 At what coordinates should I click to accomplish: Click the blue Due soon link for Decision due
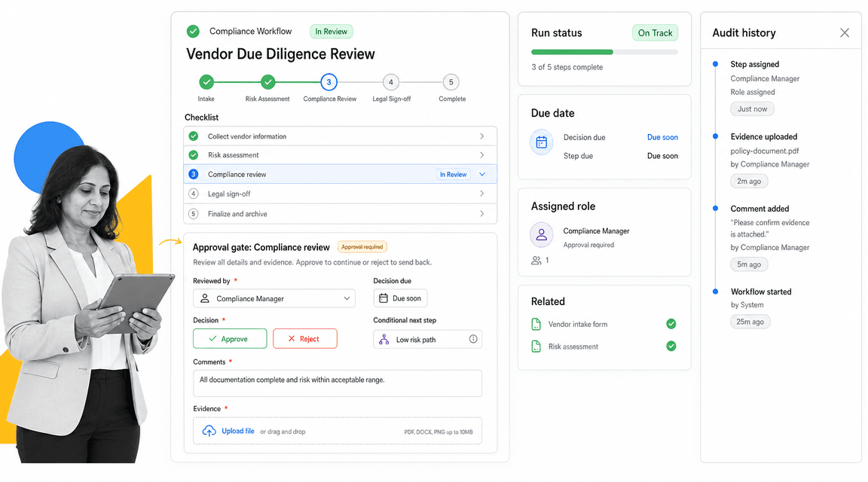point(662,137)
